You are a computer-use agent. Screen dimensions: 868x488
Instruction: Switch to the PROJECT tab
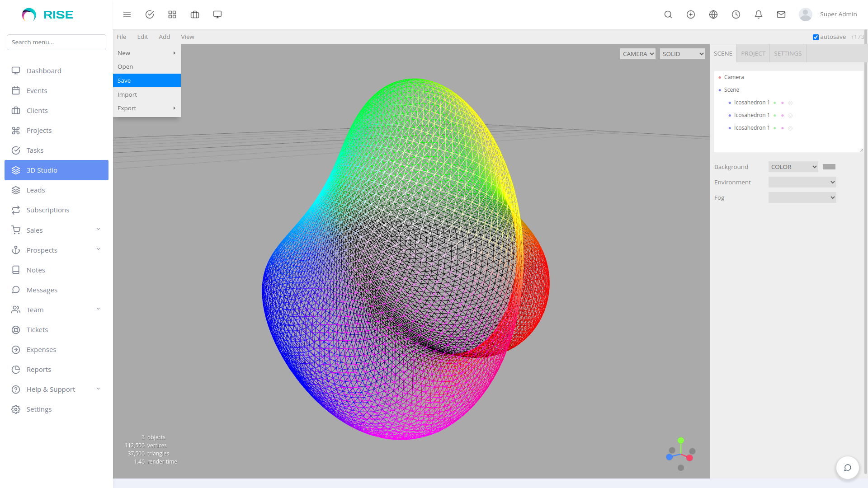tap(753, 53)
